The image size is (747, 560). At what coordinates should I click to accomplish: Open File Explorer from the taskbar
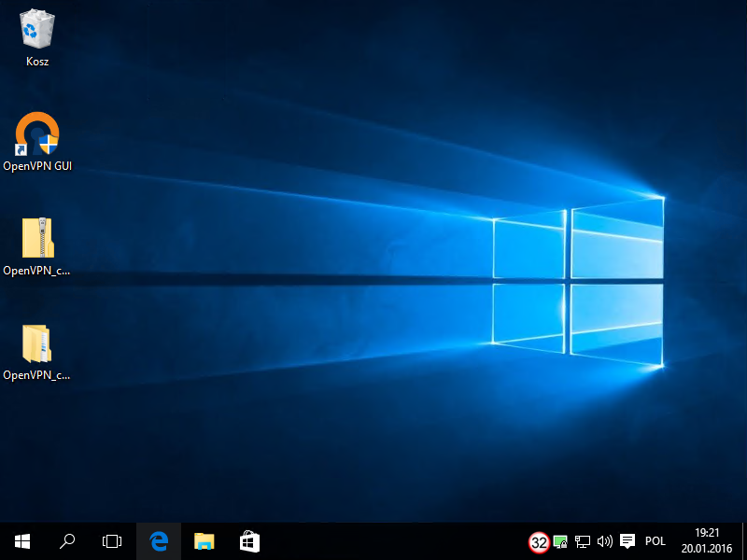(204, 541)
